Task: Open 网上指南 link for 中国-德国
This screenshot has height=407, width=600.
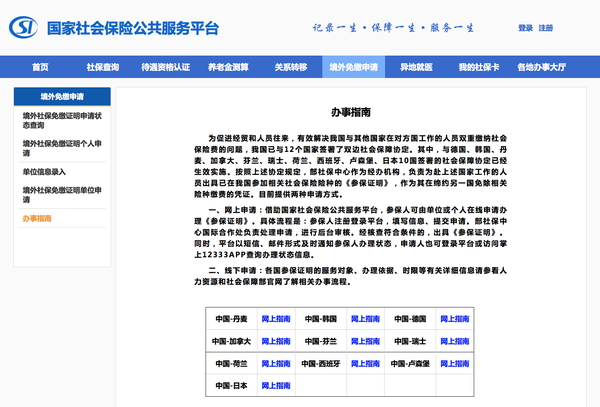Action: (x=455, y=319)
